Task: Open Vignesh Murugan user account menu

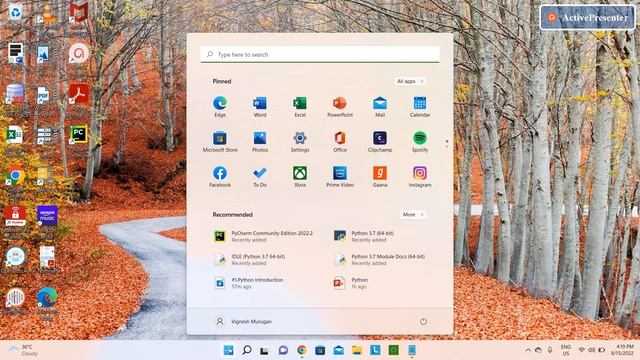Action: click(243, 322)
